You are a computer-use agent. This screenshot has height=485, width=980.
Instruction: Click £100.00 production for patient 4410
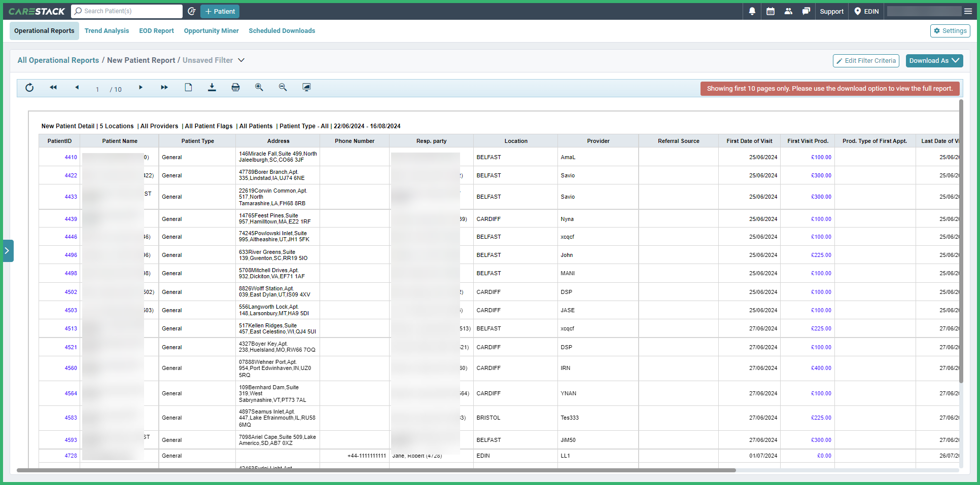pyautogui.click(x=821, y=157)
